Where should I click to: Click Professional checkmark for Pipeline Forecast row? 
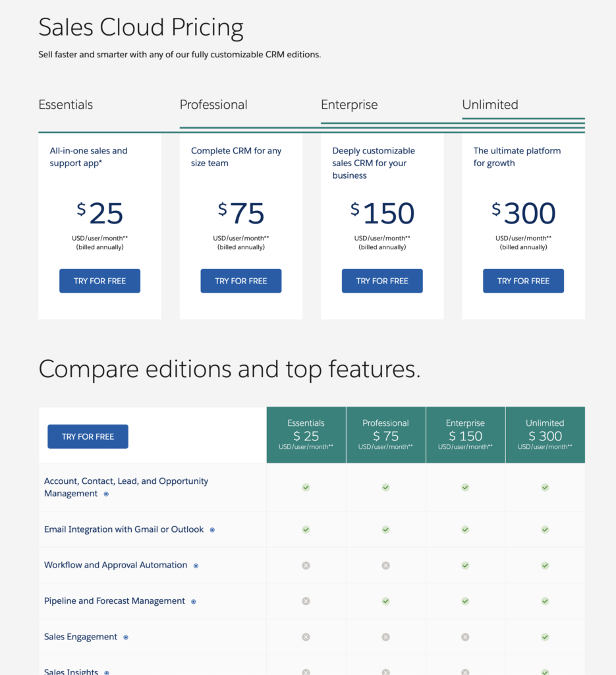pyautogui.click(x=386, y=601)
